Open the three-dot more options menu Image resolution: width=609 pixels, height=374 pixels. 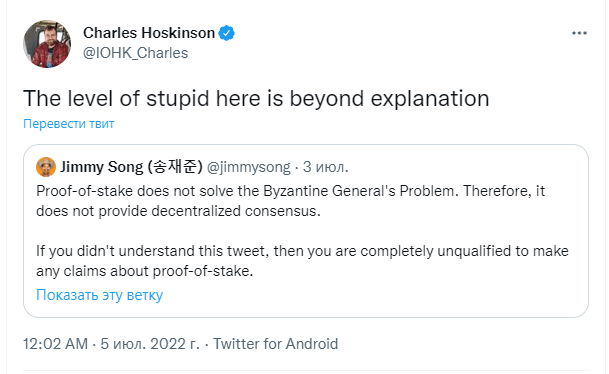click(x=579, y=33)
